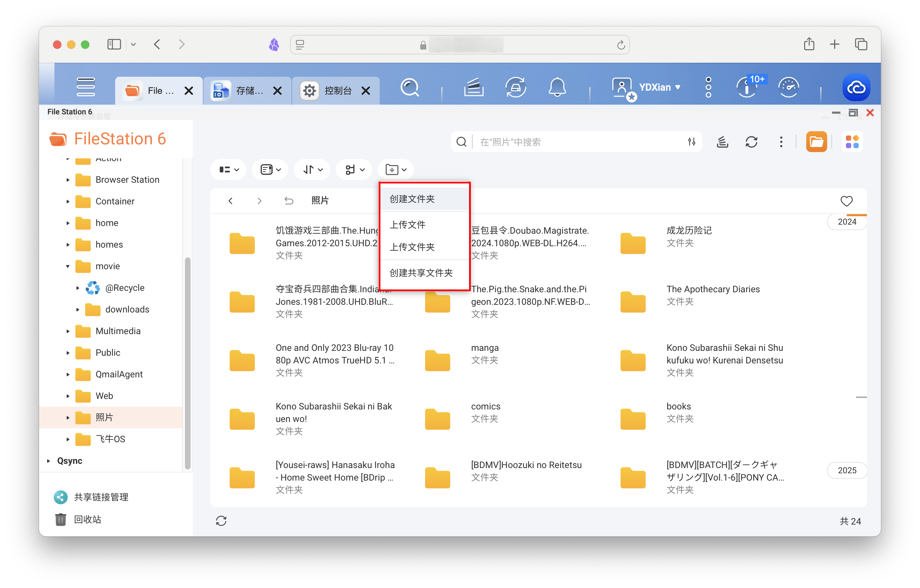920x588 pixels.
Task: Open the dashboard gauge icon
Action: coord(788,88)
